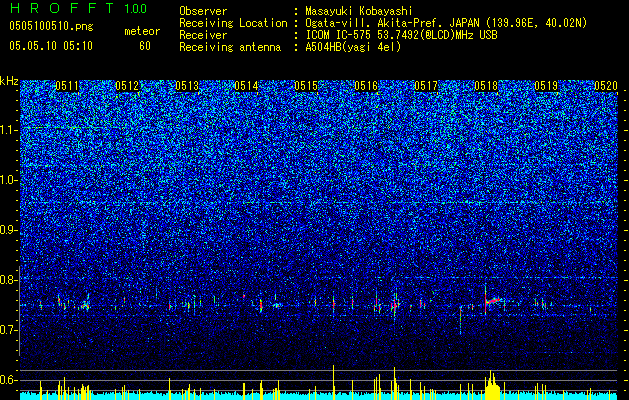Image resolution: width=629 pixels, height=400 pixels.
Task: Click the meteor count label
Action: (142, 31)
